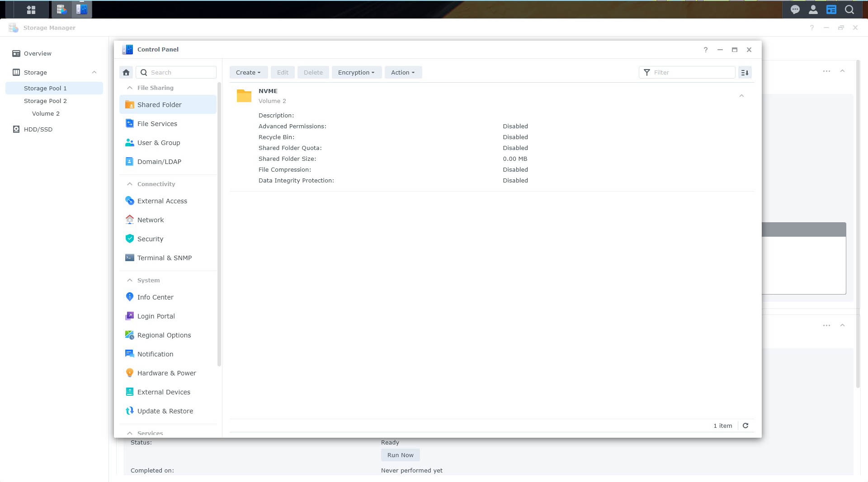Open the Create dropdown menu
The image size is (868, 482).
248,72
